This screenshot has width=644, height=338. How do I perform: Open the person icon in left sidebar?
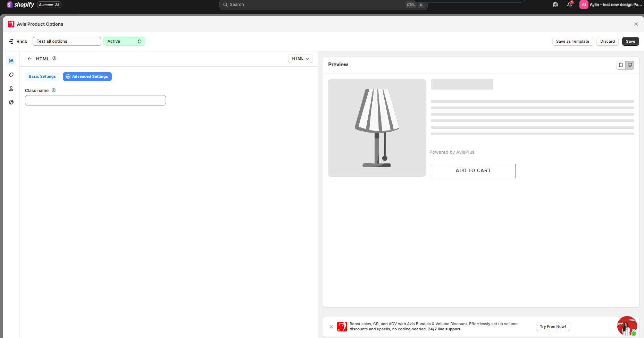[11, 89]
